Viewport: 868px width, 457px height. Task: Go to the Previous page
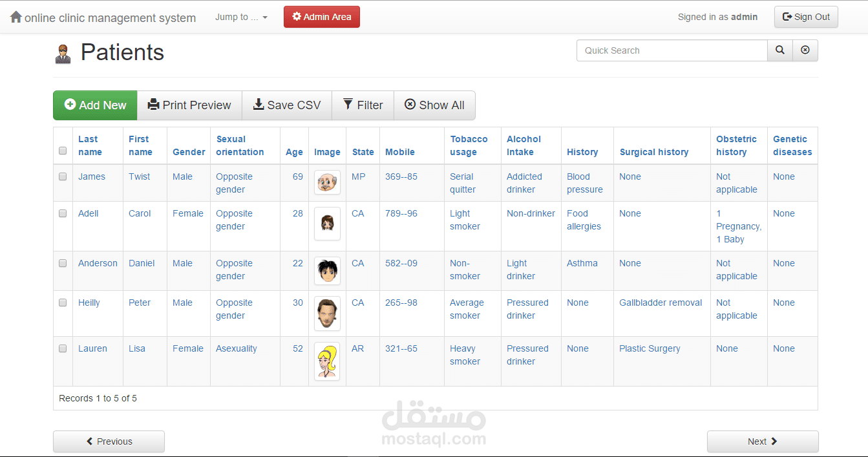pos(109,441)
